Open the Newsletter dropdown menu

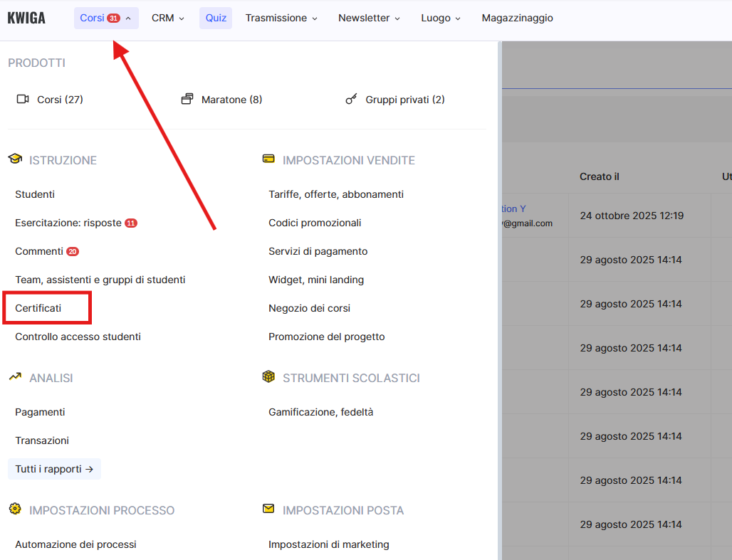(x=369, y=18)
